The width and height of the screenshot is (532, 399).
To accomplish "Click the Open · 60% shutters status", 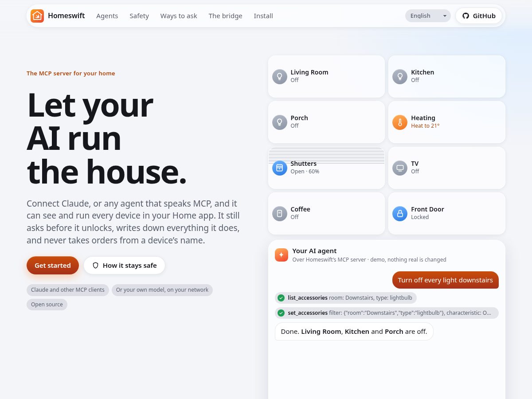I will [305, 172].
